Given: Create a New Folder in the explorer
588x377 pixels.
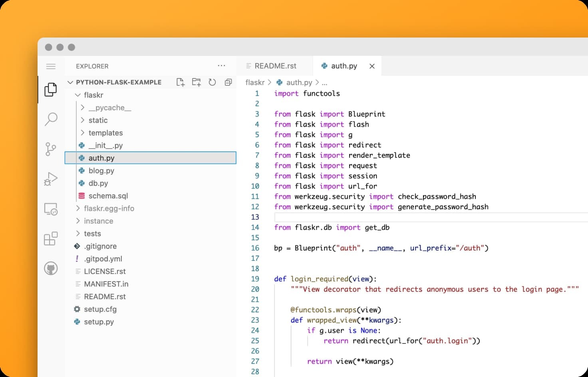Looking at the screenshot, I should [196, 82].
